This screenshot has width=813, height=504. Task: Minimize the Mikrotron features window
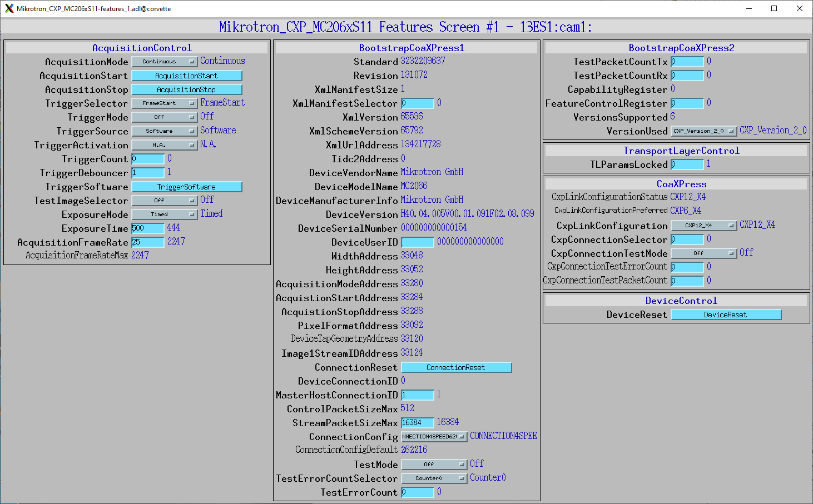pyautogui.click(x=748, y=8)
